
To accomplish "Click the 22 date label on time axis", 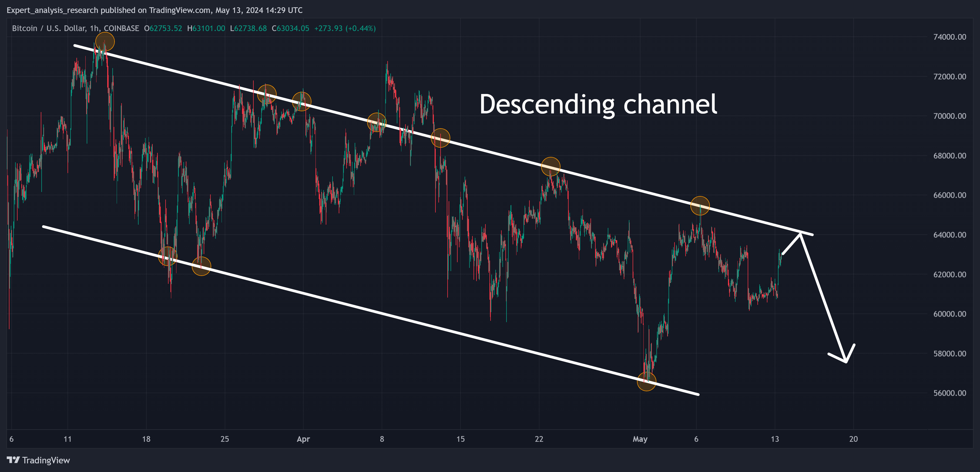I will coord(539,439).
